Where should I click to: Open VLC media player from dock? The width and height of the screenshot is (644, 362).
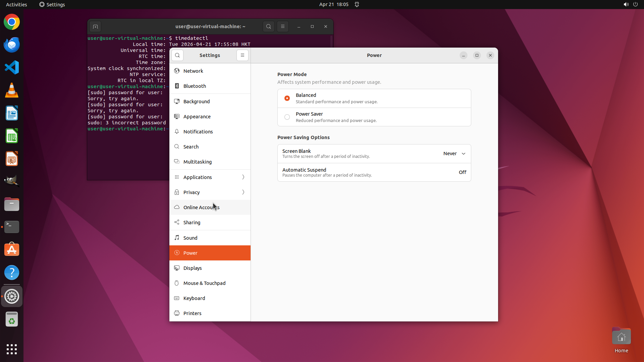tap(12, 90)
